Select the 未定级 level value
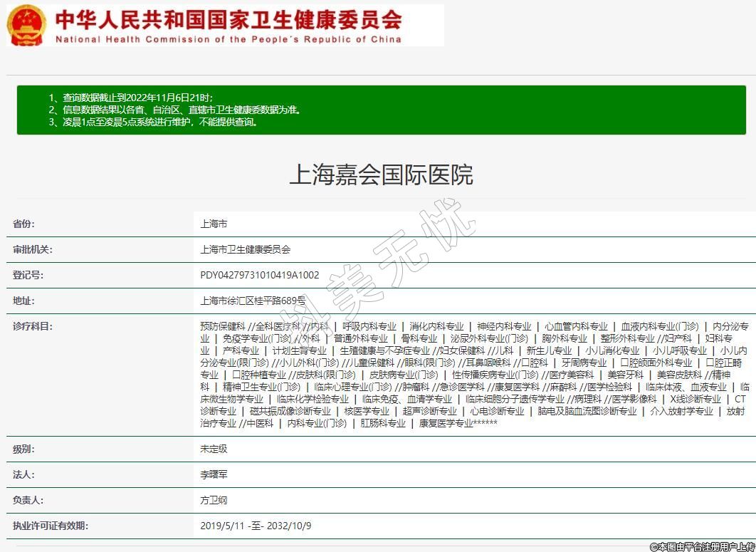Screen dimensions: 756x552 [214, 449]
